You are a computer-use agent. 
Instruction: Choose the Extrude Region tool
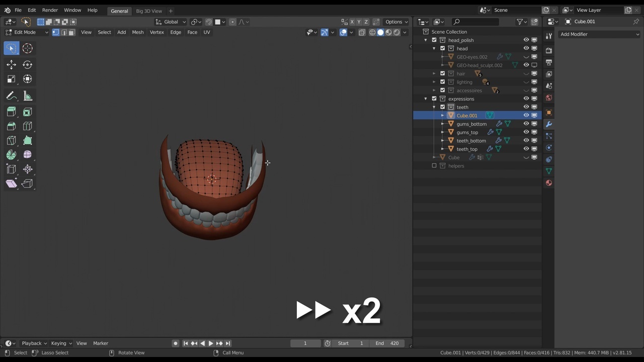click(x=11, y=112)
